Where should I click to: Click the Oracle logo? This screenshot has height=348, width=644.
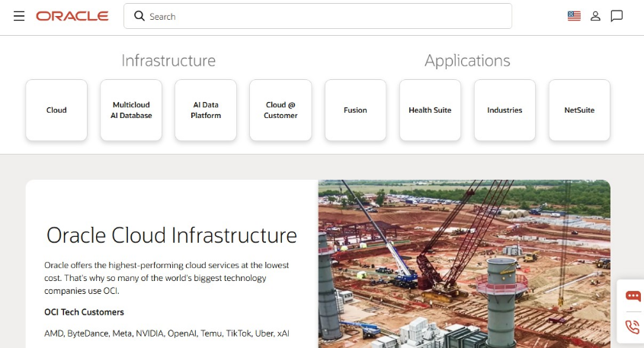[72, 16]
